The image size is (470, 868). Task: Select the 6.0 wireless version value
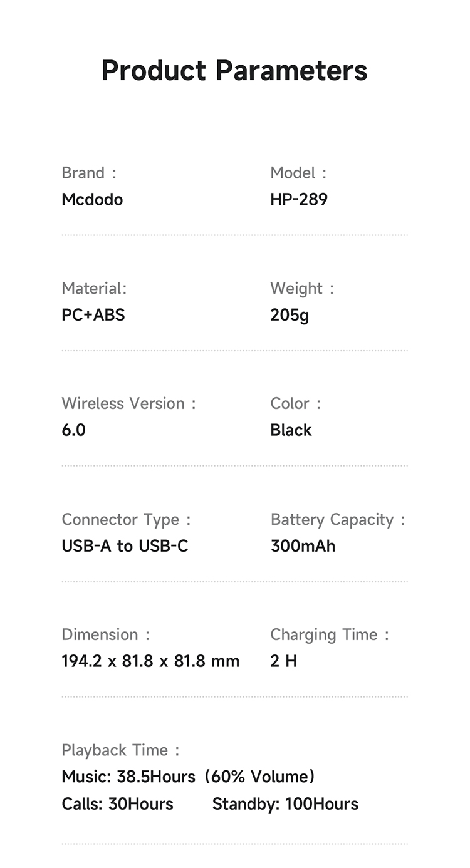click(73, 430)
